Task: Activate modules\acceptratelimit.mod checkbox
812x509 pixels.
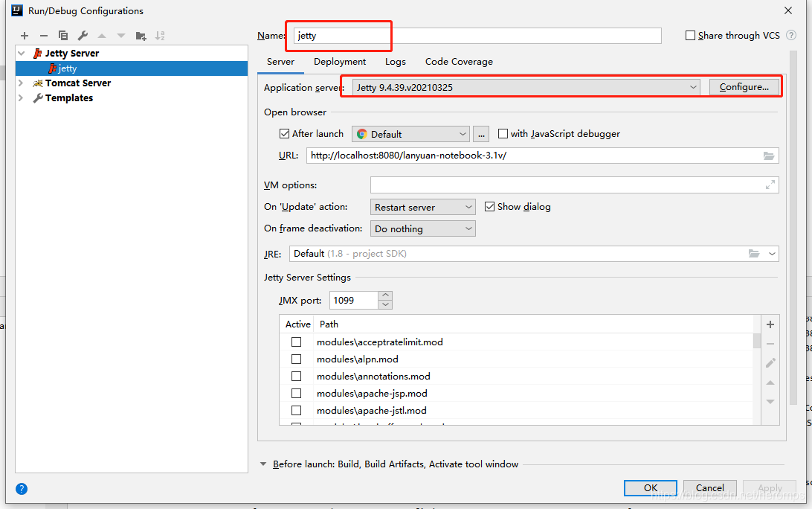Action: (296, 342)
